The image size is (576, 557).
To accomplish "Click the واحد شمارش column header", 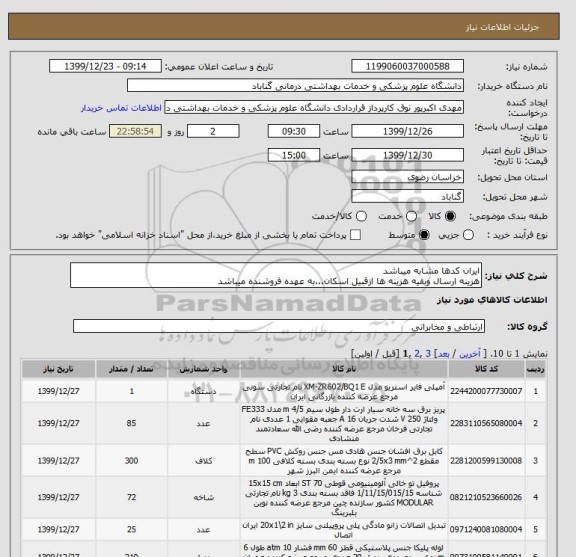I will [x=204, y=369].
